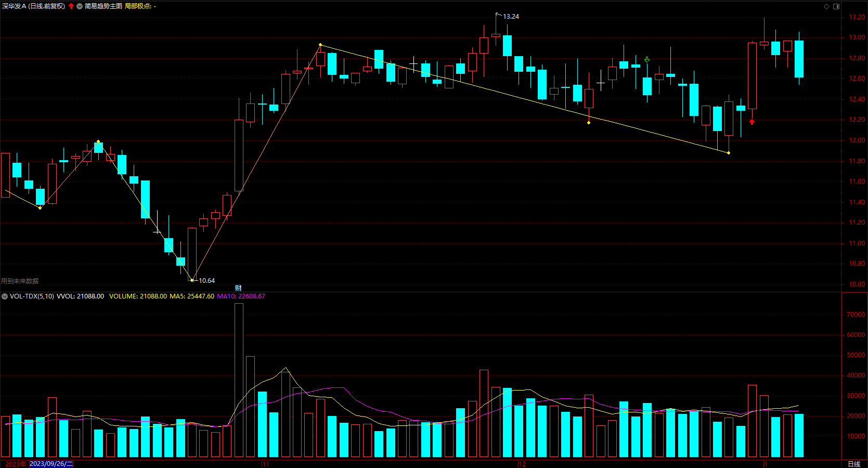868x468 pixels.
Task: Click the 11 month marker on time axis
Action: (x=266, y=464)
